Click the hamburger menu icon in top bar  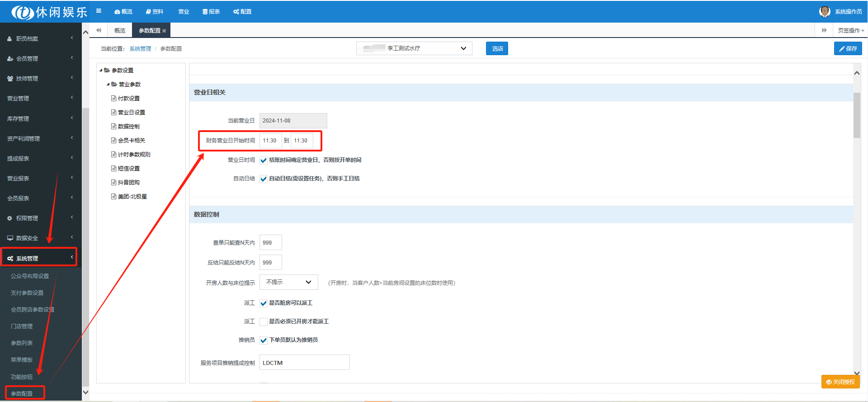tap(99, 11)
